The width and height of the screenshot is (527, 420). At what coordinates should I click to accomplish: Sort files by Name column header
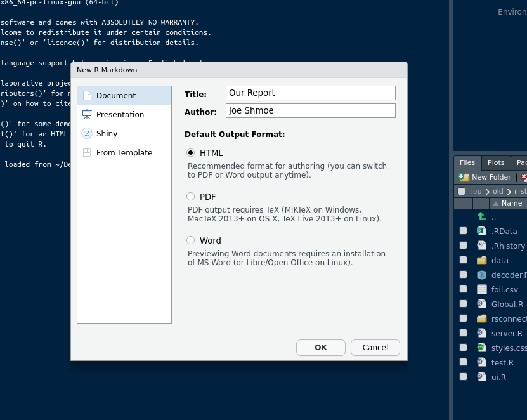coord(511,204)
